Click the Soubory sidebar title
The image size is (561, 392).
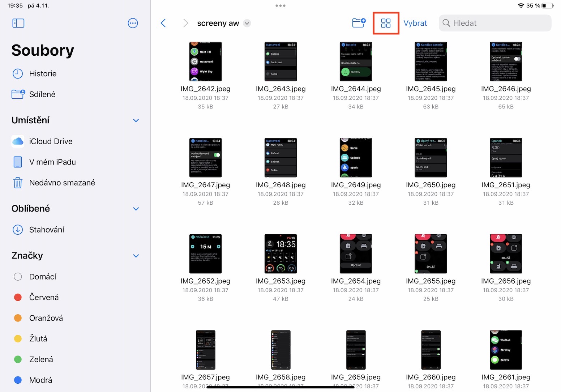(x=43, y=50)
